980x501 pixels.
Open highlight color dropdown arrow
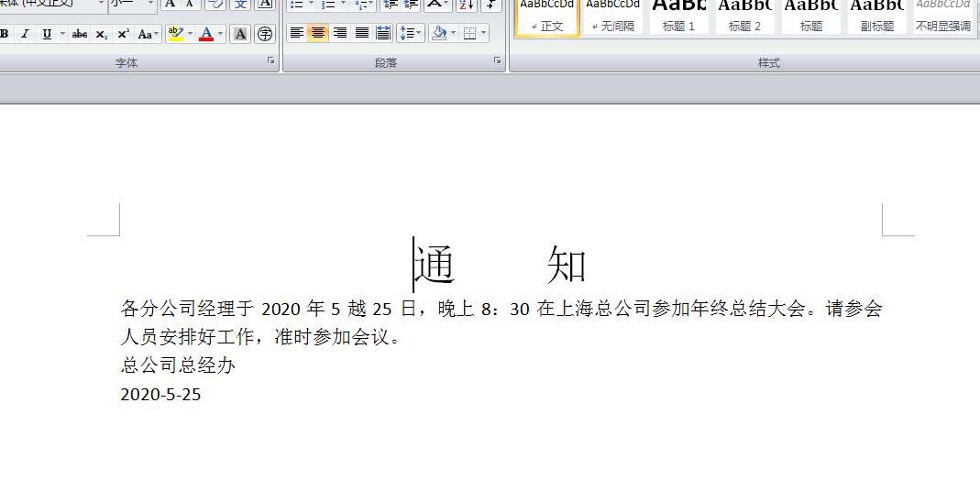(x=190, y=34)
